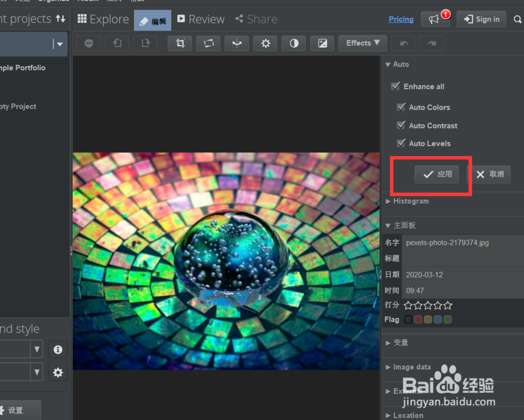Image resolution: width=524 pixels, height=420 pixels.
Task: Rotate image right using toolbar icon
Action: [145, 43]
